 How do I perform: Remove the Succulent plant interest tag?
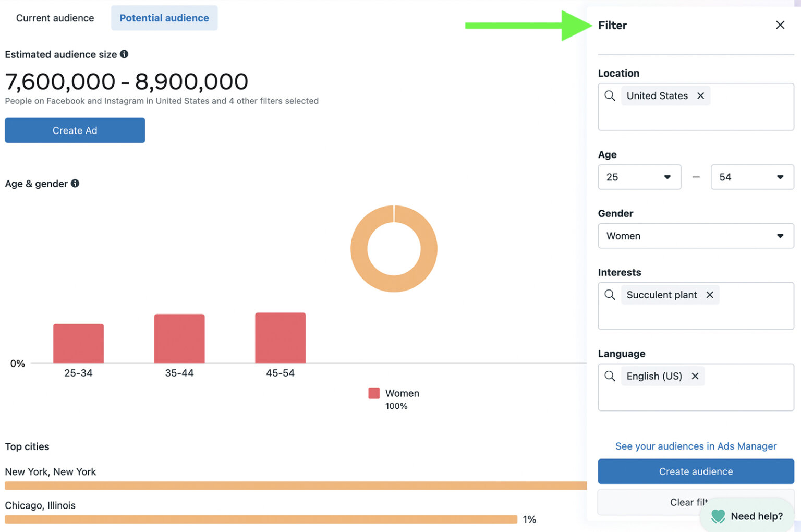[710, 295]
